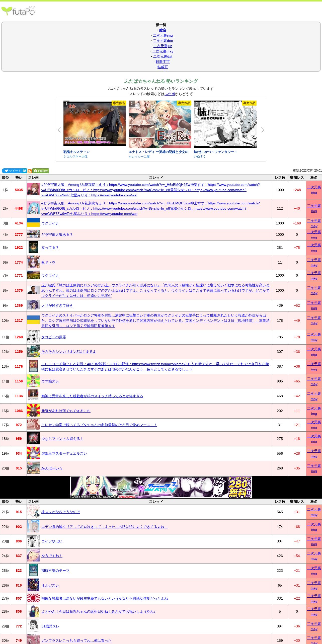This screenshot has width=322, height=644.
Task: Click Flower Knight Girl banner ad
Action: pyautogui.click(x=161, y=487)
